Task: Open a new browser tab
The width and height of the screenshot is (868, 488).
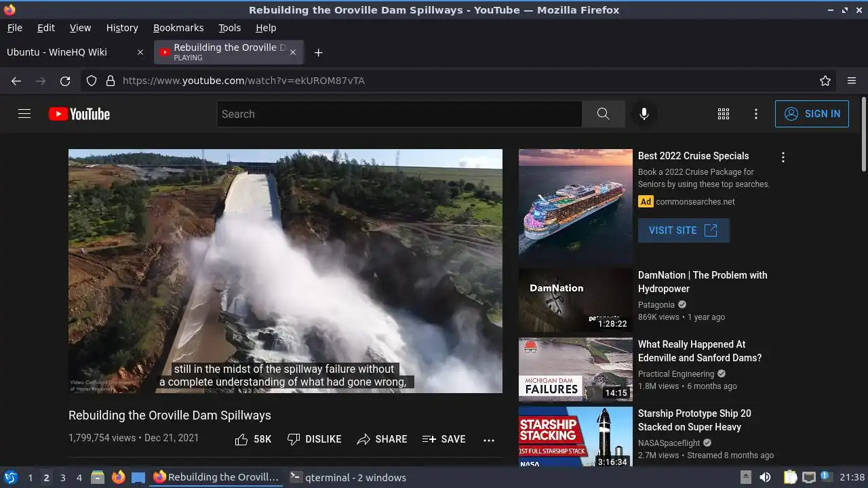Action: [x=318, y=52]
